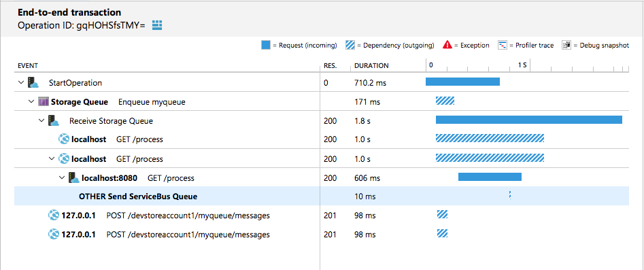
Task: Click the Send ServiceBus Queue 10 ms marker
Action: (510, 195)
